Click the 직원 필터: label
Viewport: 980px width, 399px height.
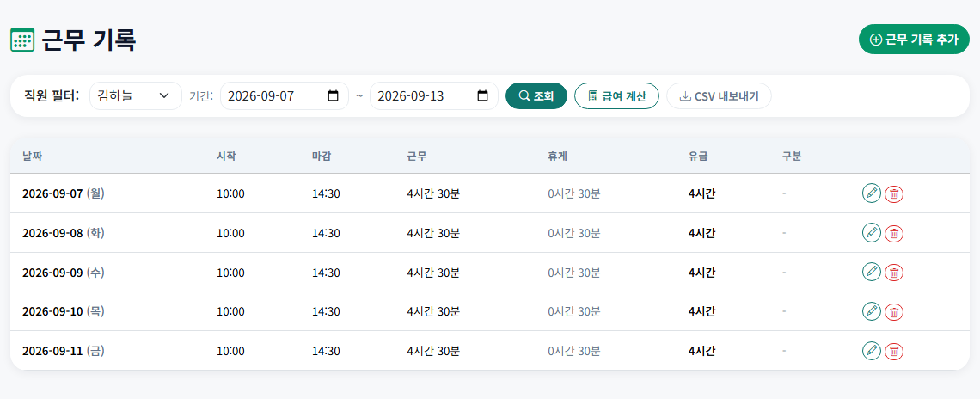52,95
